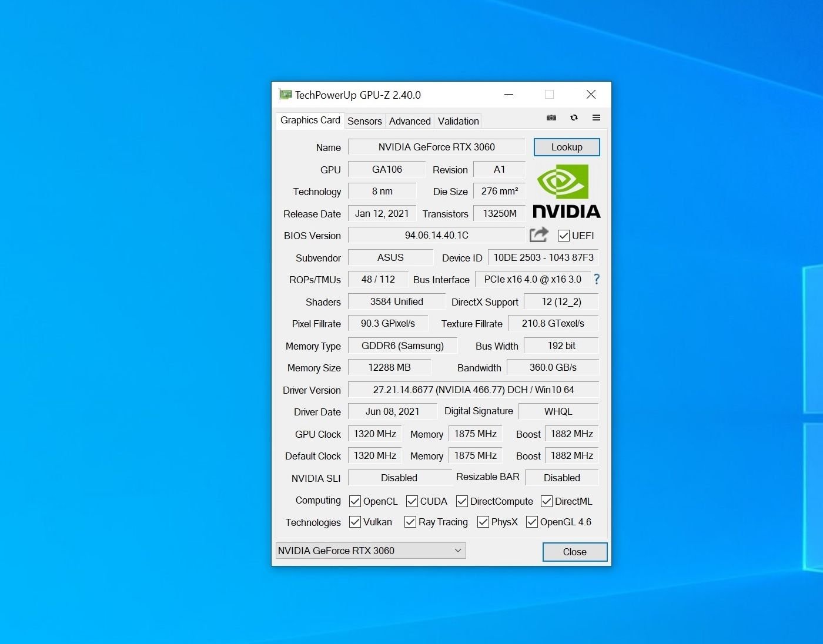
Task: Click the BIOS share/export arrow icon
Action: tap(539, 235)
